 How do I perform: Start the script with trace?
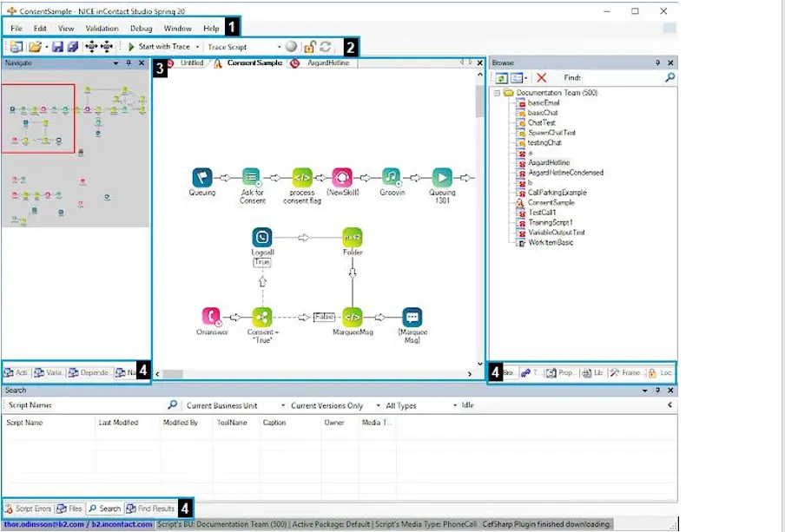point(159,47)
